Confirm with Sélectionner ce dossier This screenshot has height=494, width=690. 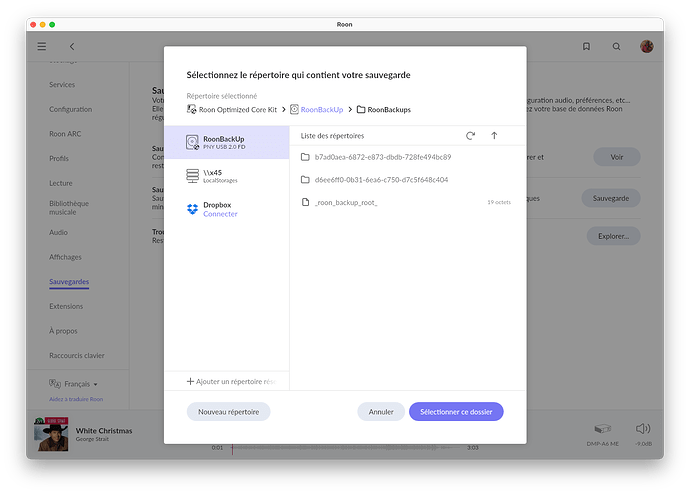(x=456, y=412)
